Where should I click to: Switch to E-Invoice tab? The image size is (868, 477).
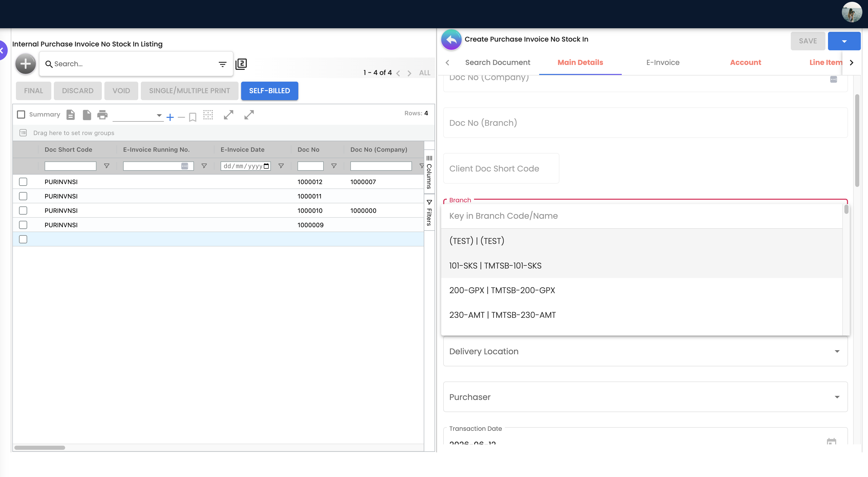tap(663, 62)
